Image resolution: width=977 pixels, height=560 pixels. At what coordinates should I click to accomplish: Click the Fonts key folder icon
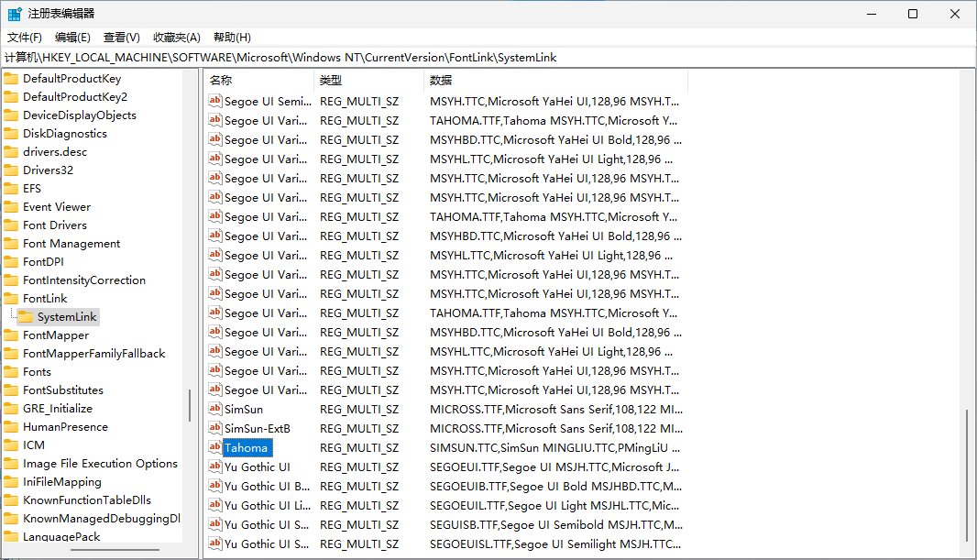[11, 372]
